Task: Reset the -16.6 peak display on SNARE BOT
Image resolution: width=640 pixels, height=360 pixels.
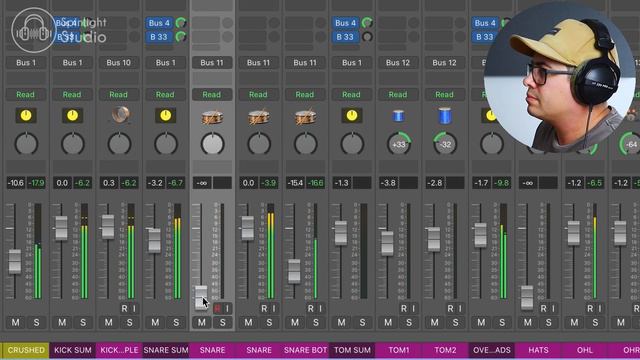Action: coord(315,183)
